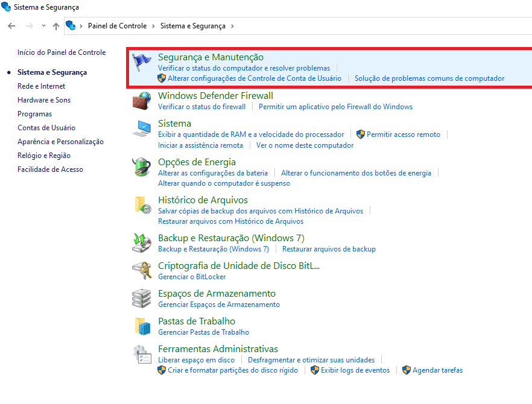Screen dimensions: 532x404
Task: Open the Sistema heading link
Action: [x=174, y=124]
